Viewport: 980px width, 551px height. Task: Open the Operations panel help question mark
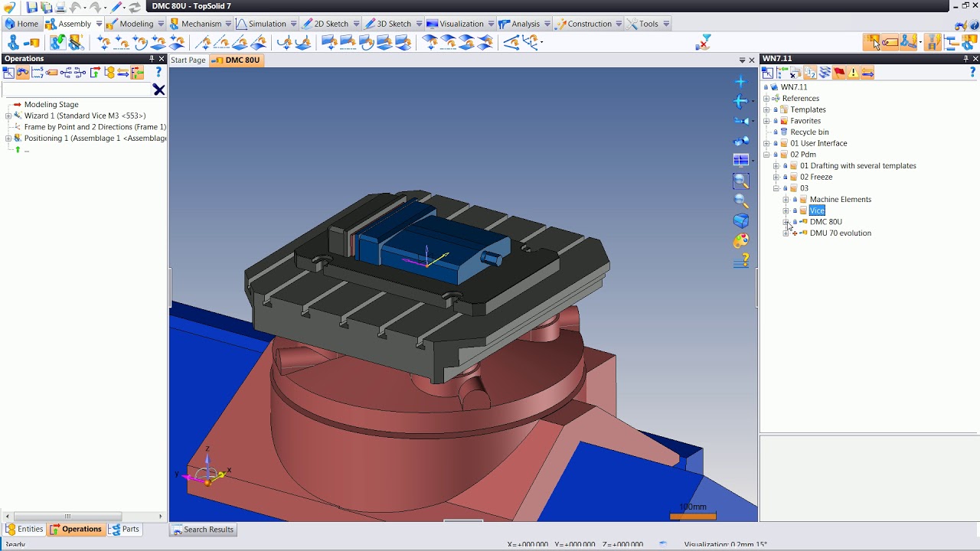[158, 73]
